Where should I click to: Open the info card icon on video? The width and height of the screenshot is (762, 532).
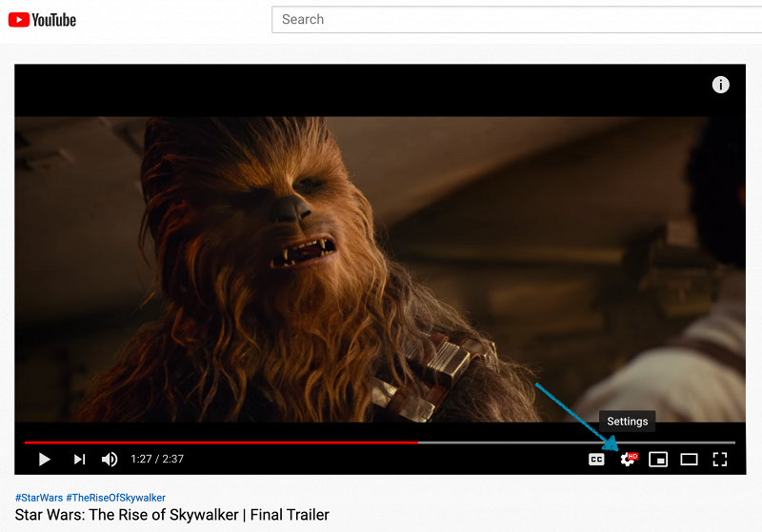click(721, 85)
